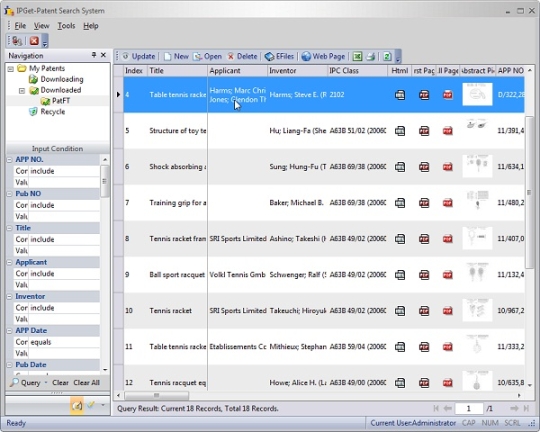Click the green help icon in toolbar

tap(387, 56)
